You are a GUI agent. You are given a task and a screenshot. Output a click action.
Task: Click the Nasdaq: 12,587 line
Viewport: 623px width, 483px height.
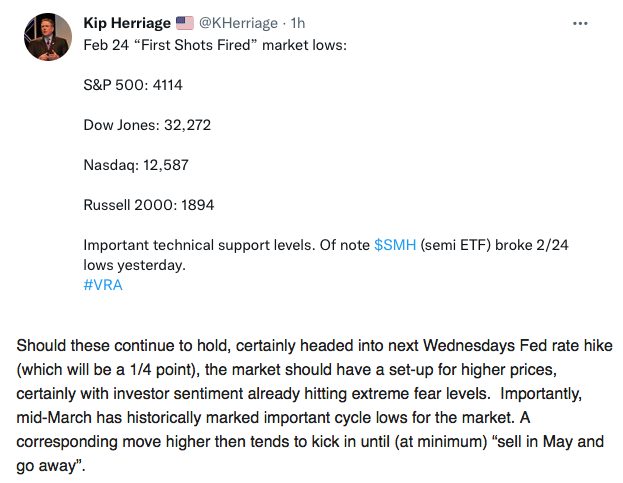click(x=136, y=165)
